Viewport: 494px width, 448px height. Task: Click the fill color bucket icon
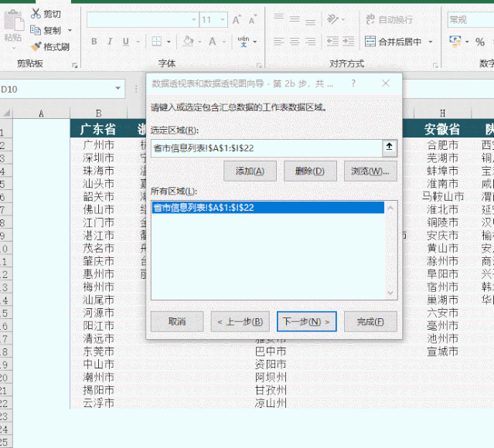click(188, 41)
